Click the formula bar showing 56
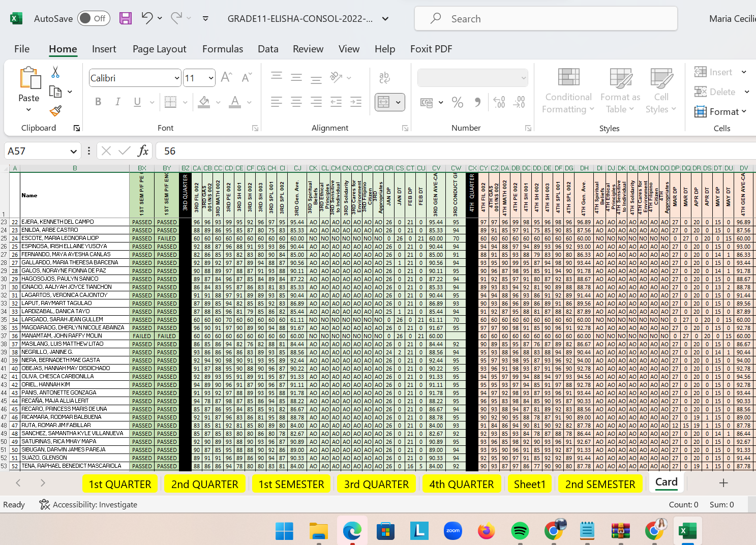This screenshot has height=545, width=756. pyautogui.click(x=456, y=151)
